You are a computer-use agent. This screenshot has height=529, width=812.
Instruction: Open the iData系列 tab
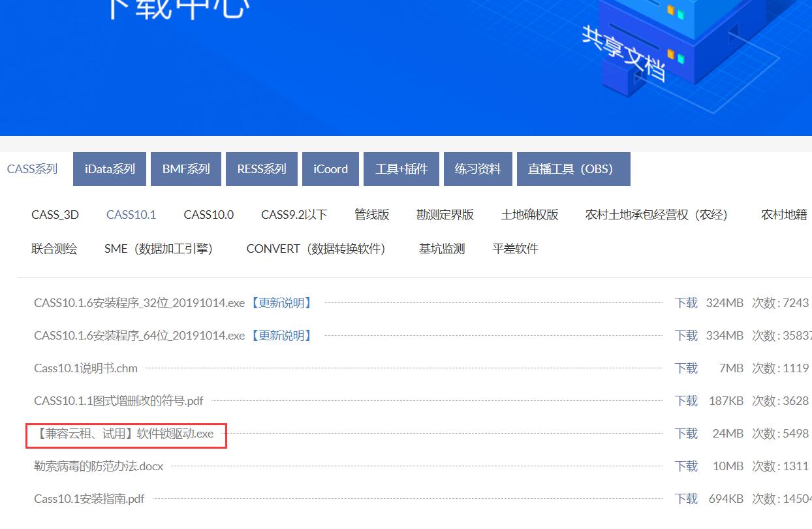tap(110, 169)
